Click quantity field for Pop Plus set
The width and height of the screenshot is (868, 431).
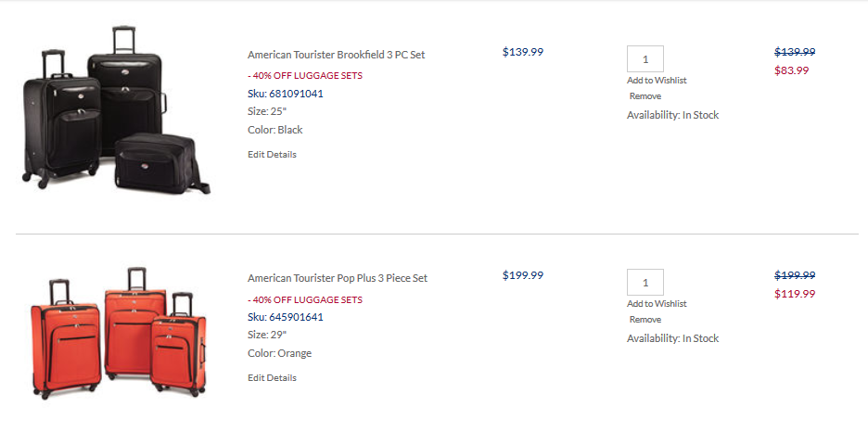pyautogui.click(x=645, y=282)
